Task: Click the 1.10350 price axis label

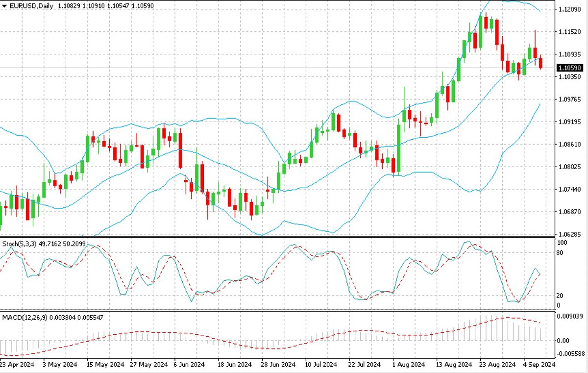Action: [x=570, y=77]
